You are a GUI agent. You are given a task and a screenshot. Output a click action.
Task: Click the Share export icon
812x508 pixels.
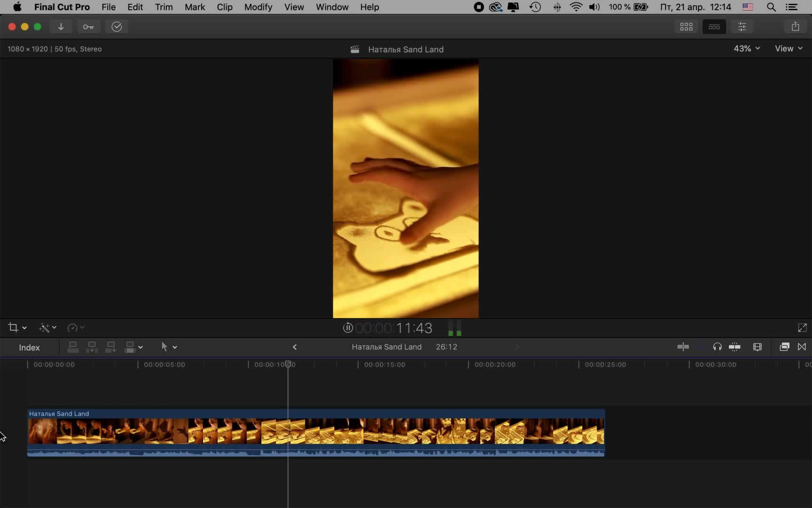point(795,27)
